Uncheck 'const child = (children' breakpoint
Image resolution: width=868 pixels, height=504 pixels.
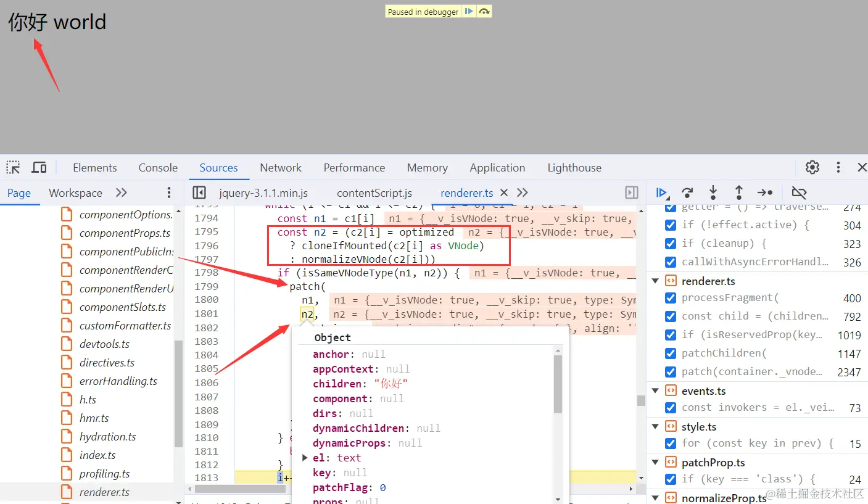[x=671, y=316]
